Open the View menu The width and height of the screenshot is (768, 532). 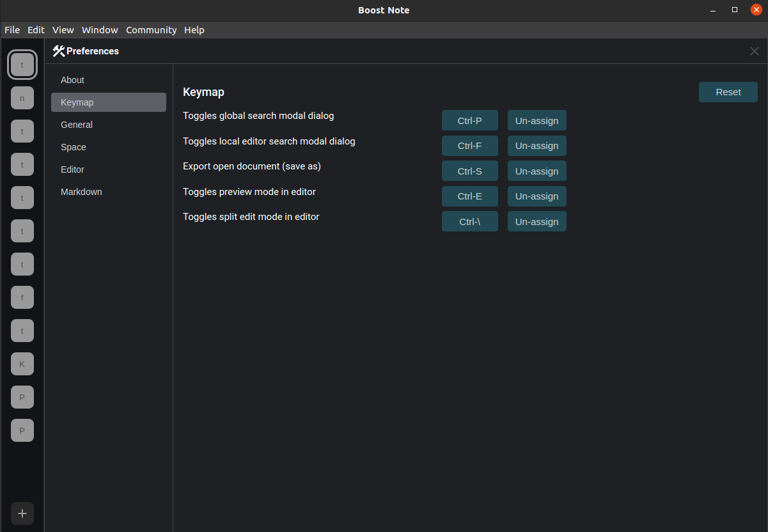tap(63, 30)
